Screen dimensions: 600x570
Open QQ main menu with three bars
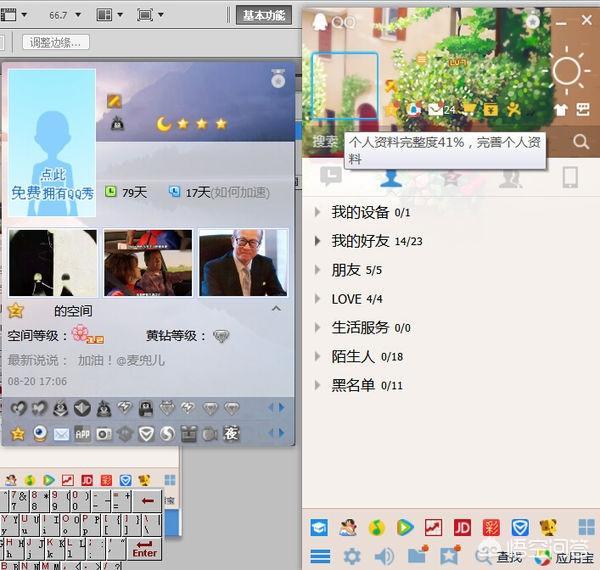[320, 556]
